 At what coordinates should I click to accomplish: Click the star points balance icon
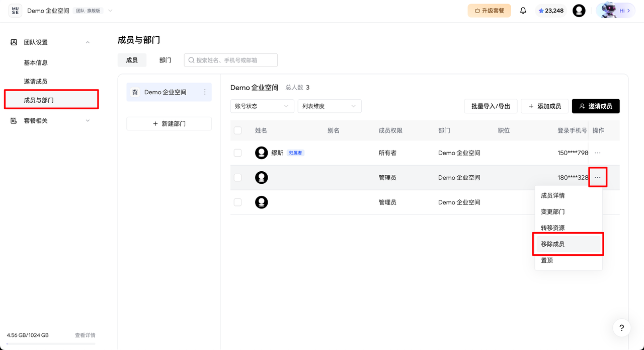[x=541, y=10]
